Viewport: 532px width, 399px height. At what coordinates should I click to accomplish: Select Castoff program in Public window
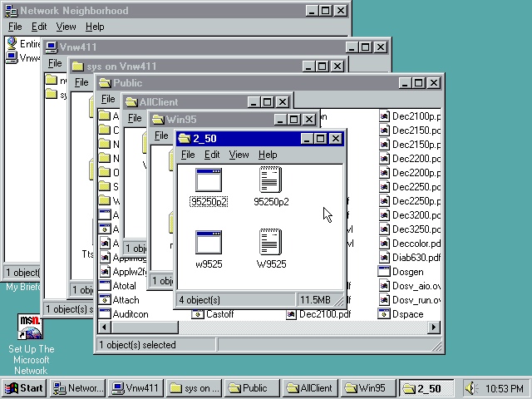[x=213, y=314]
